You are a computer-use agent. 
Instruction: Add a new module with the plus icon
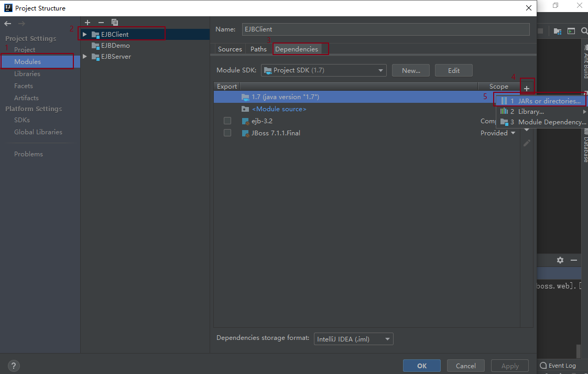88,23
